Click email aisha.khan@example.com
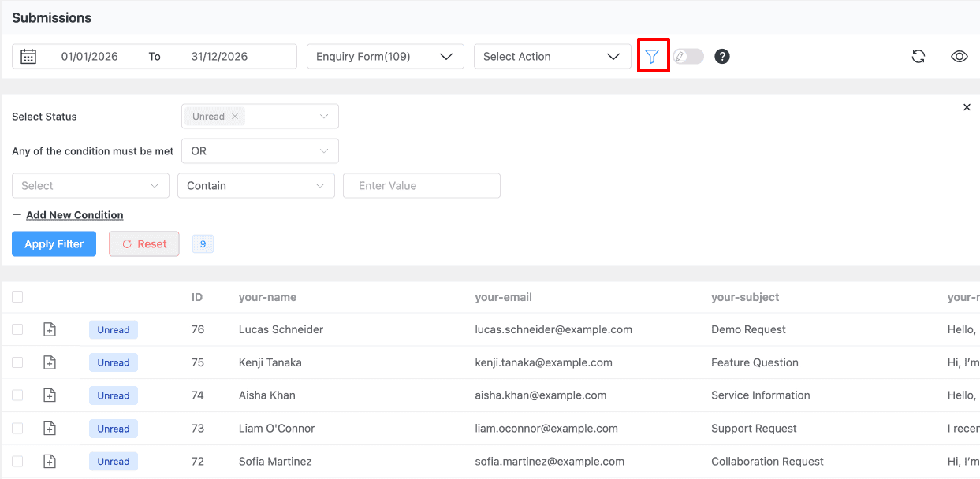The height and width of the screenshot is (479, 980). click(x=541, y=395)
